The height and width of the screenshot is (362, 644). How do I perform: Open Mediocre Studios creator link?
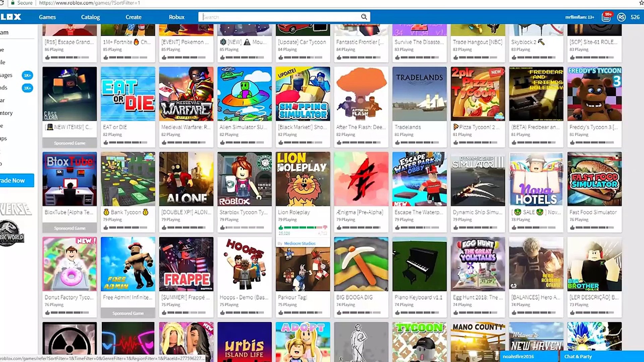tap(300, 243)
